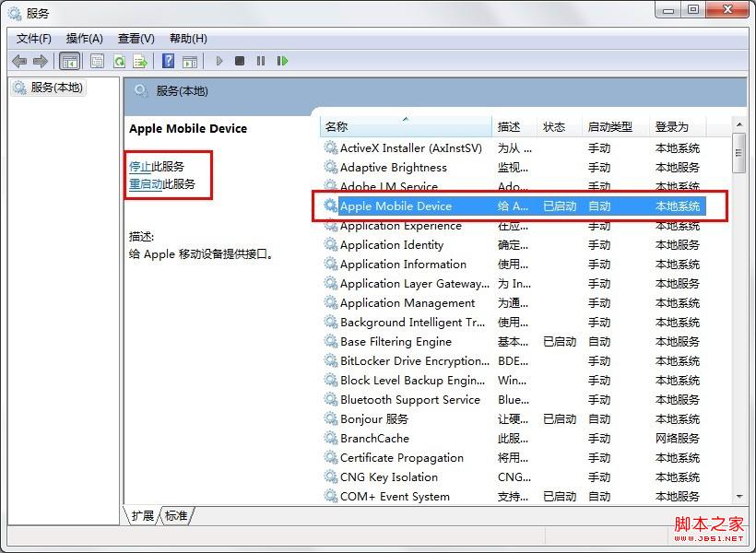
Task: Sort by the 启动类型 column header
Action: click(x=616, y=127)
